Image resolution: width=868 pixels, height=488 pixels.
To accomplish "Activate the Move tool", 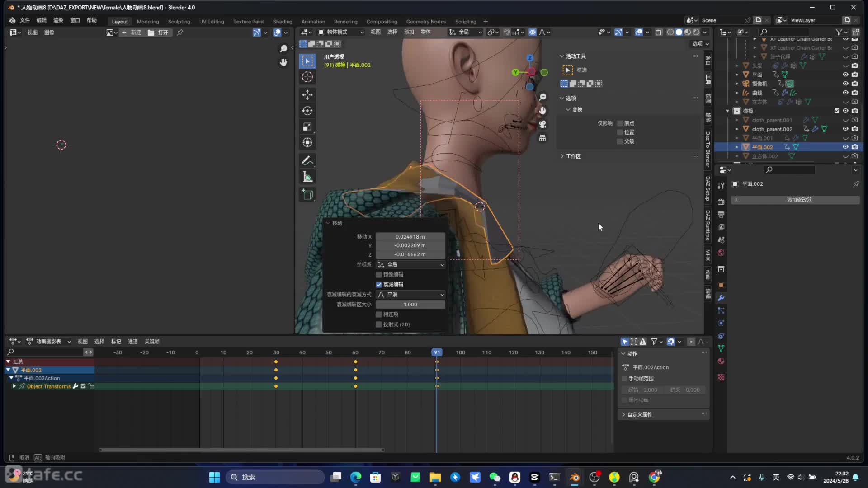I will [307, 95].
